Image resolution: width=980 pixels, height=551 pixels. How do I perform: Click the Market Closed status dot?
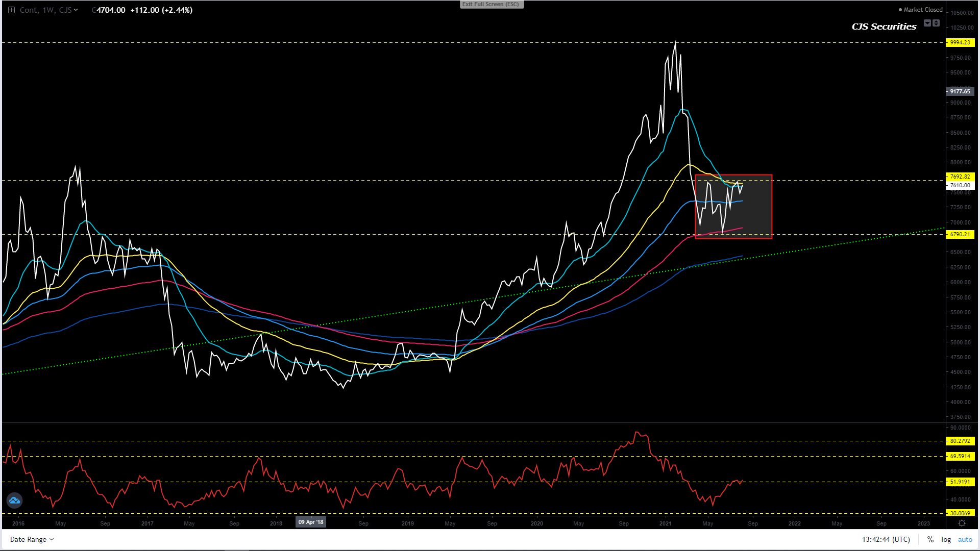tap(900, 10)
